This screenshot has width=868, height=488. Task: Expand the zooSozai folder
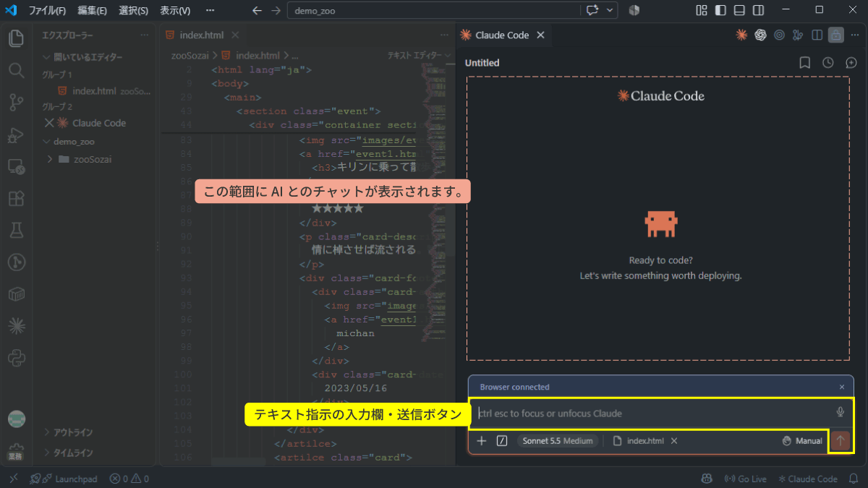[78, 159]
